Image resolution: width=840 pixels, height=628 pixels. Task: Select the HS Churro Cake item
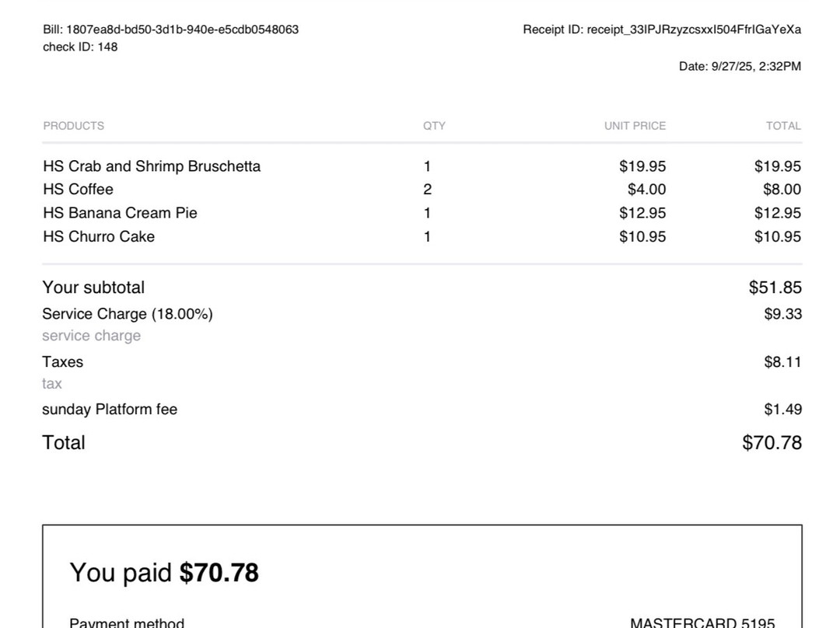[x=99, y=236]
